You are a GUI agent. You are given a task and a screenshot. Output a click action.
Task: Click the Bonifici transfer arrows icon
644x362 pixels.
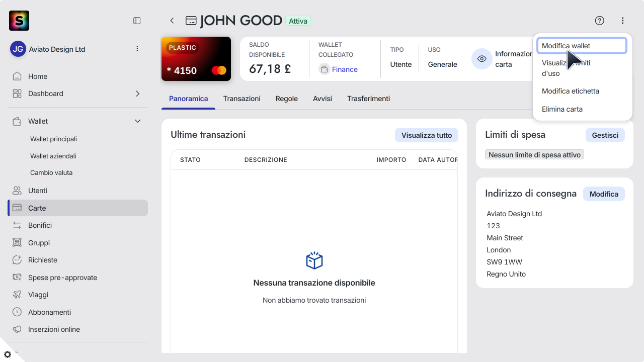pyautogui.click(x=17, y=225)
